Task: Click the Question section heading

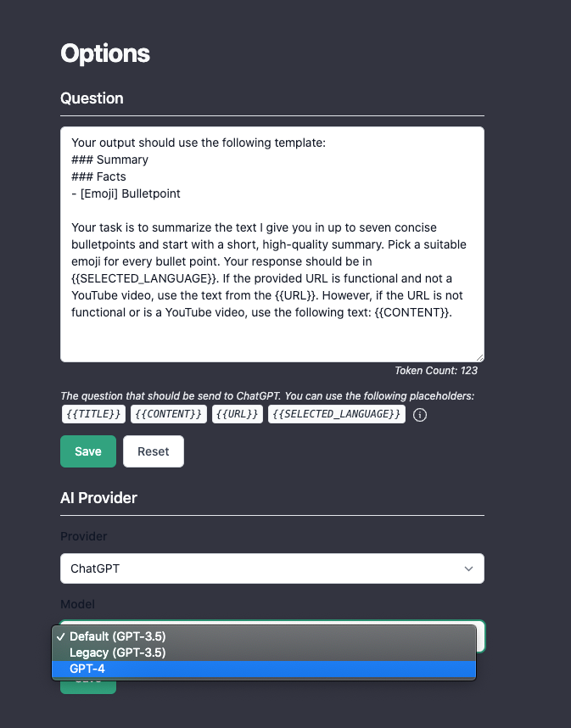Action: click(x=92, y=98)
